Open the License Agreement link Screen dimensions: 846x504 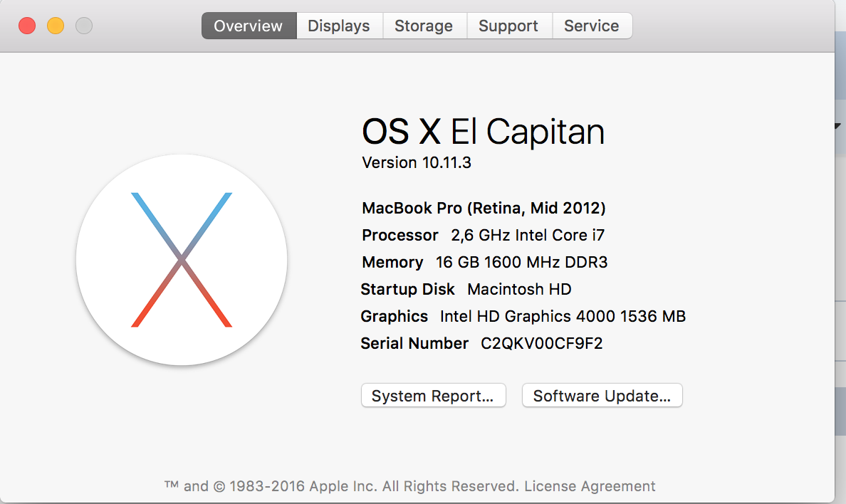pos(590,486)
